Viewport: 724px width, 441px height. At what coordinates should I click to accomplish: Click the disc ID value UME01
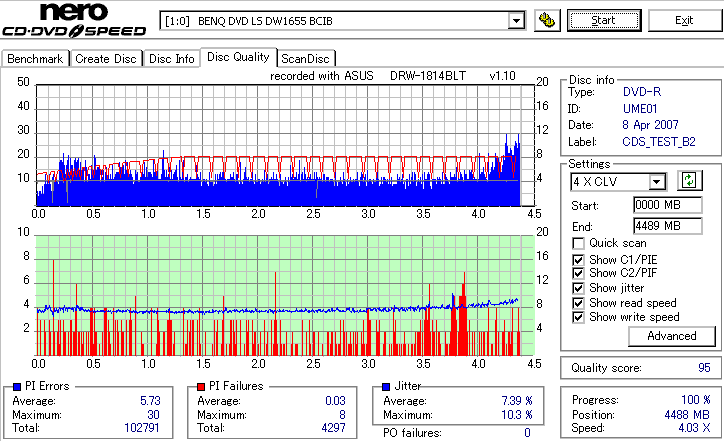pyautogui.click(x=640, y=109)
